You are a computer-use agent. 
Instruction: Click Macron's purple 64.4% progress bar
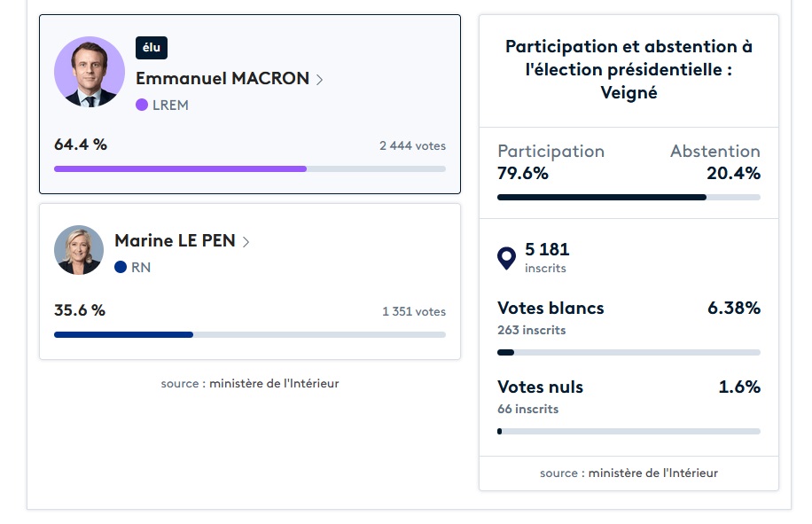(180, 168)
